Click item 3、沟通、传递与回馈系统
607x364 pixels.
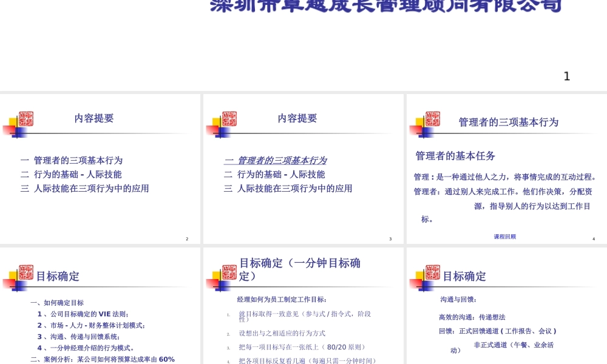click(x=78, y=337)
